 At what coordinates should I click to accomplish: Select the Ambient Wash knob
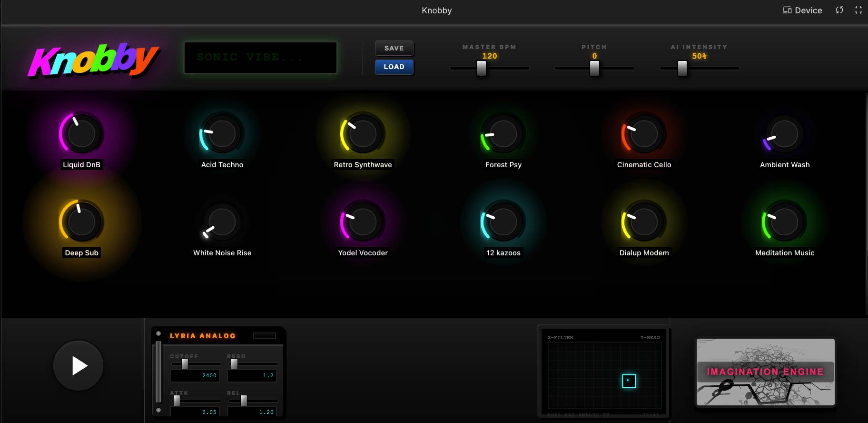(785, 134)
